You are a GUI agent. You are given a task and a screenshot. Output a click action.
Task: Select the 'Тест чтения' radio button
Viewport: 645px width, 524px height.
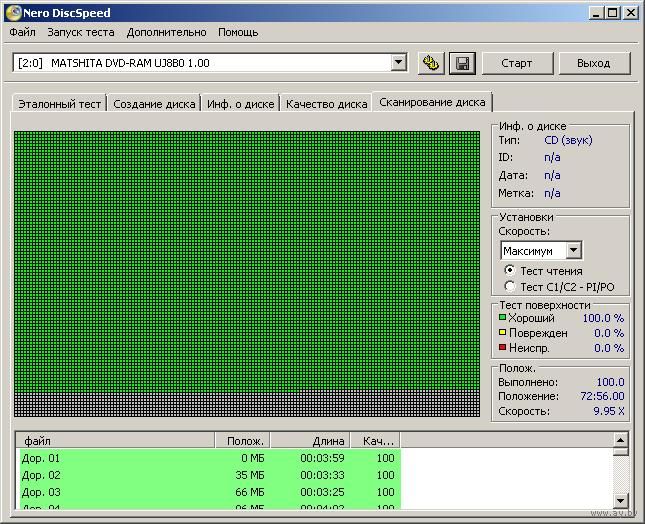510,270
